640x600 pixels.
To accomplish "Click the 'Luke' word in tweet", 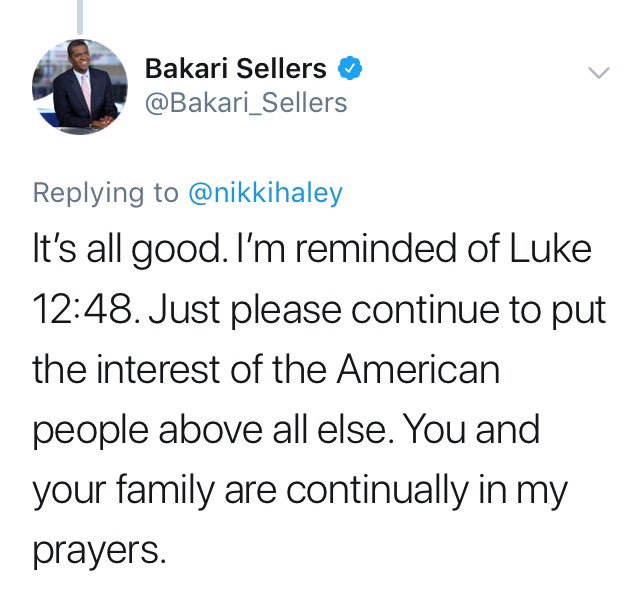I will tap(551, 249).
